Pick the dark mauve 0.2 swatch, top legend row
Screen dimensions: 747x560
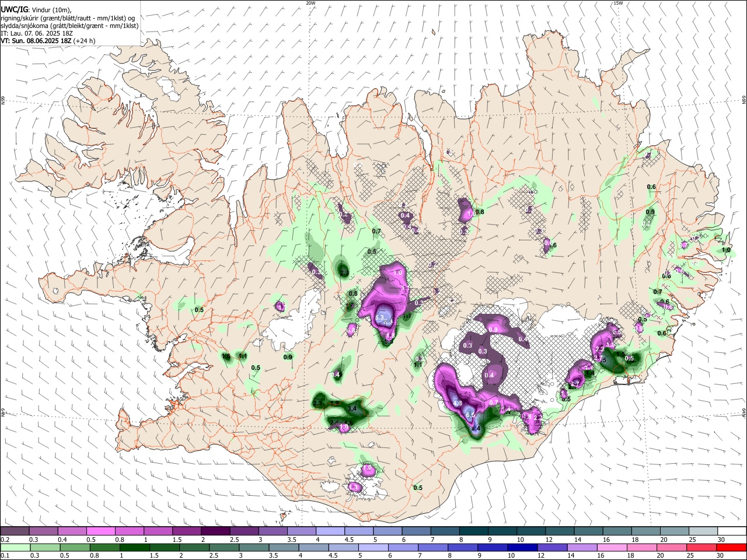[15, 531]
